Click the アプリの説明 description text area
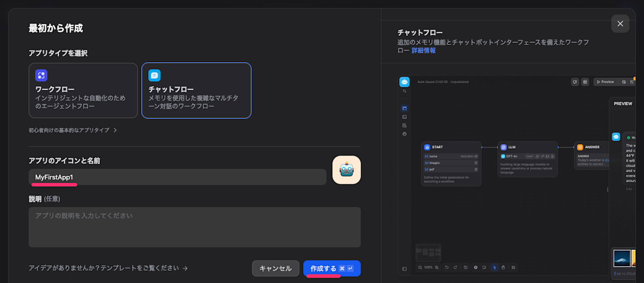 195,227
